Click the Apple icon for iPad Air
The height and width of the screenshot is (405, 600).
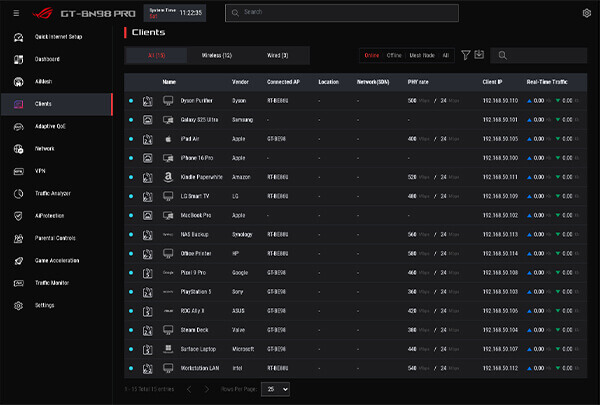pyautogui.click(x=168, y=139)
